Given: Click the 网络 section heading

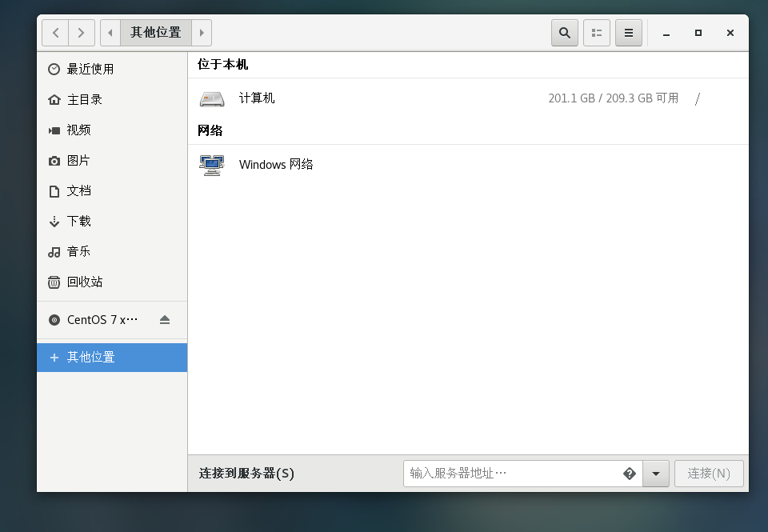Looking at the screenshot, I should pyautogui.click(x=210, y=130).
